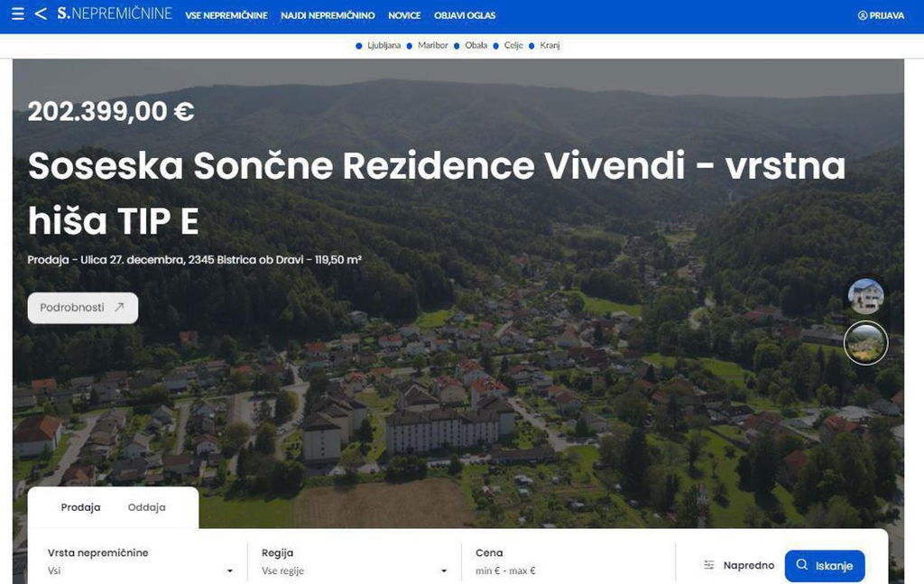
Task: Click the arrow icon in Podrobnosti
Action: point(120,307)
